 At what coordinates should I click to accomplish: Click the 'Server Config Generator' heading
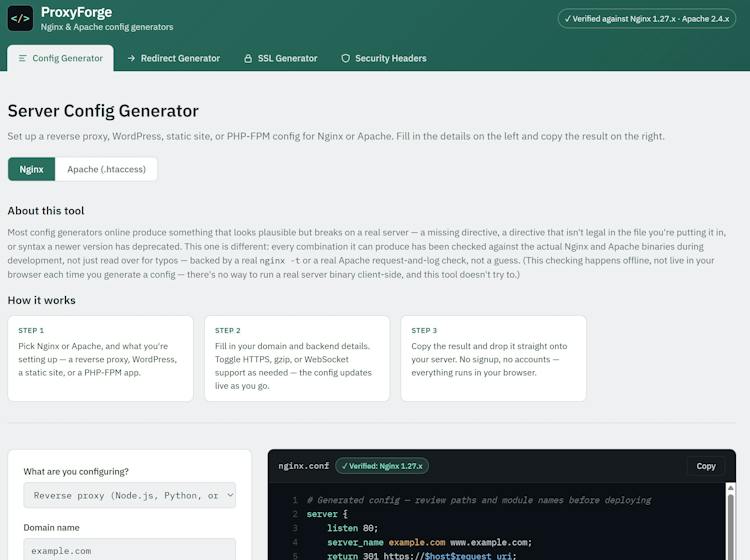[x=103, y=111]
